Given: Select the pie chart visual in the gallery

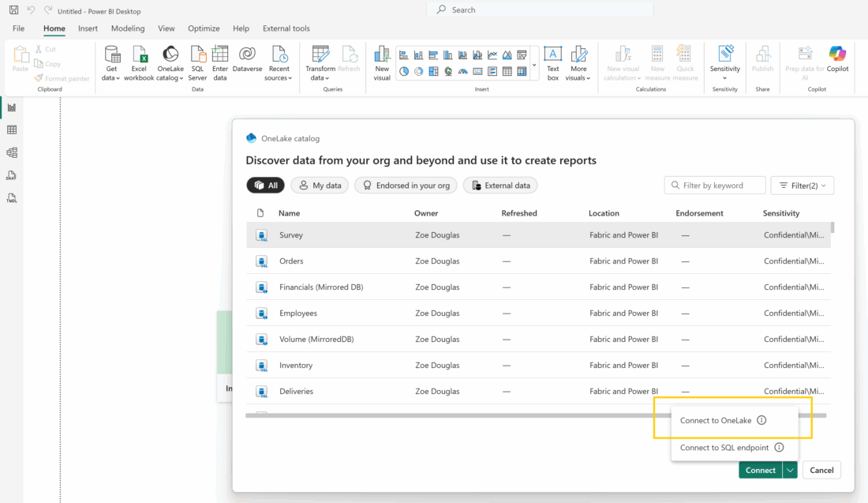Looking at the screenshot, I should 404,71.
